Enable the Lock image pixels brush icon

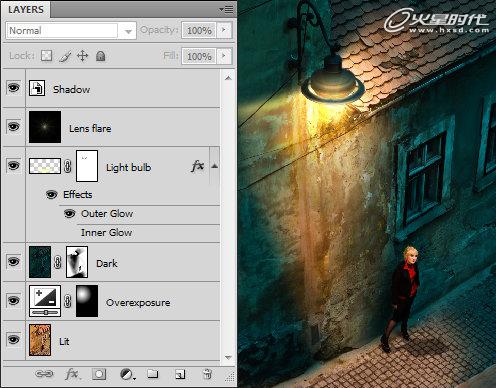65,56
